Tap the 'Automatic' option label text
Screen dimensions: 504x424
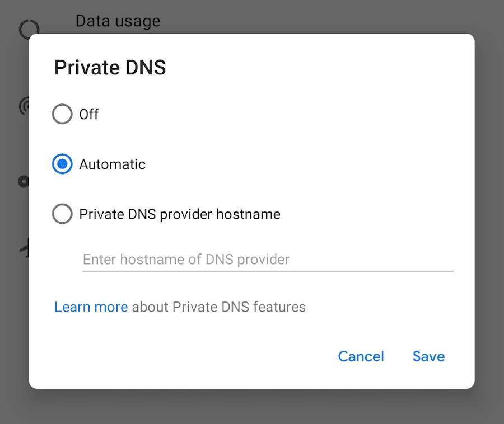(x=112, y=164)
